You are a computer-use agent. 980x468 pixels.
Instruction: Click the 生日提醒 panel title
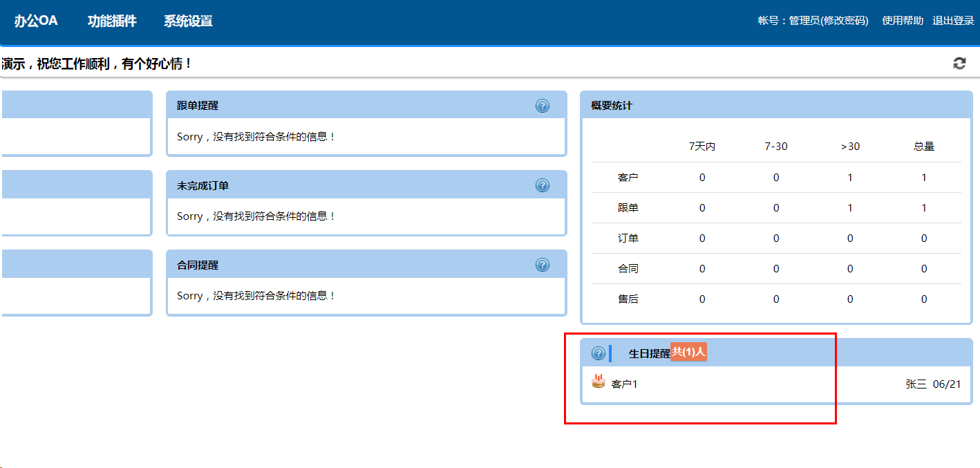point(650,353)
